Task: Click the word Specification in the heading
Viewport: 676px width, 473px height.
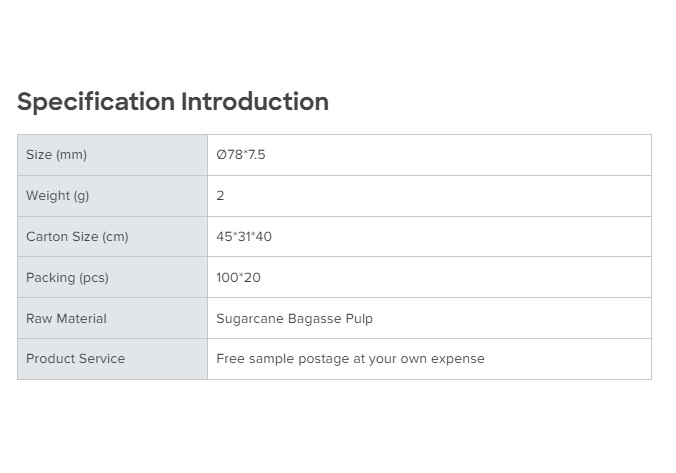Action: [96, 102]
